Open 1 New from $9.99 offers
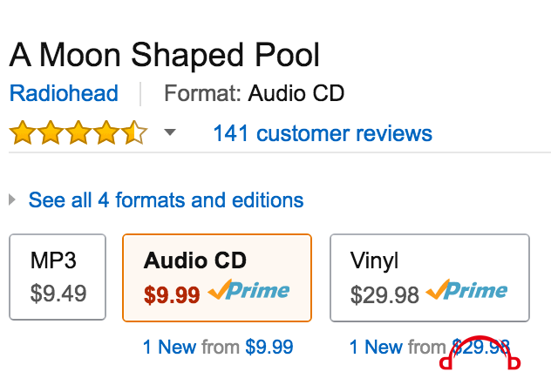 [218, 347]
